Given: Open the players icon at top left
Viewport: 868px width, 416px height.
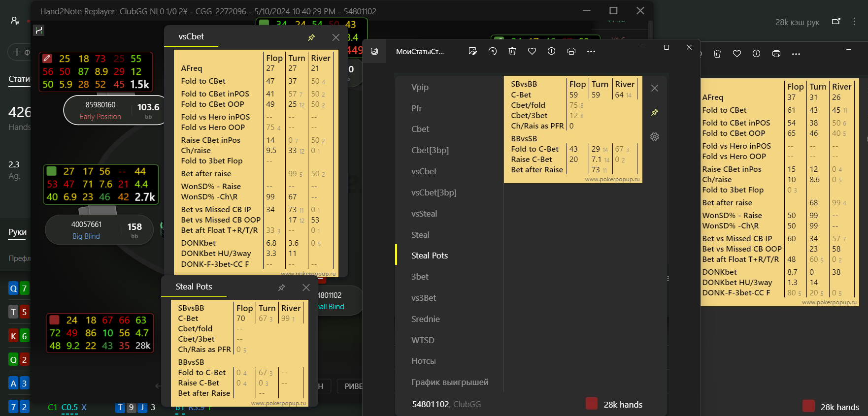Looking at the screenshot, I should click(15, 21).
